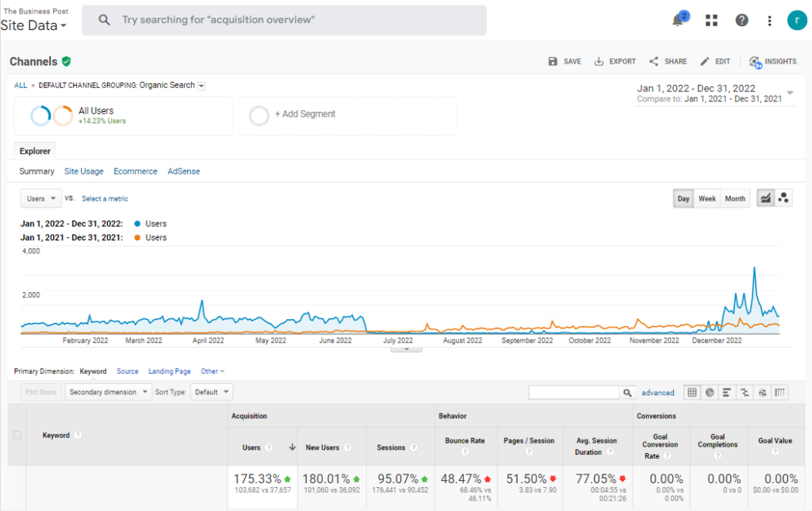This screenshot has width=812, height=511.
Task: Open the three-dot more options menu
Action: tap(770, 21)
